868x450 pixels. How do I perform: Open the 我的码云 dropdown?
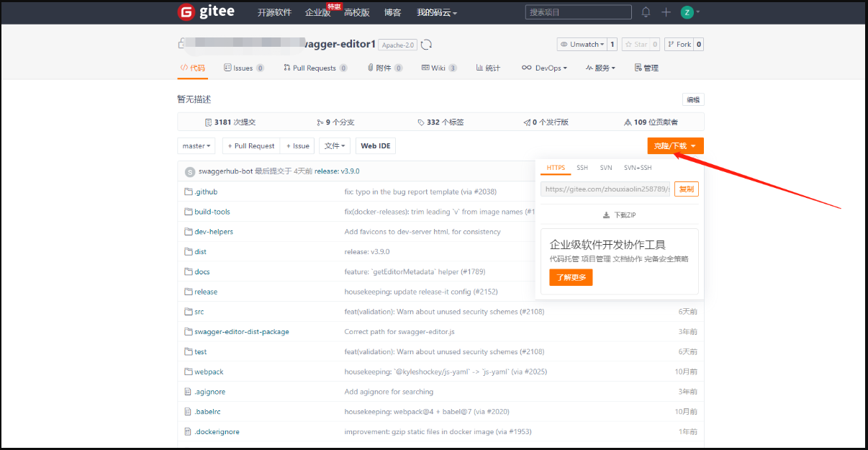click(437, 12)
